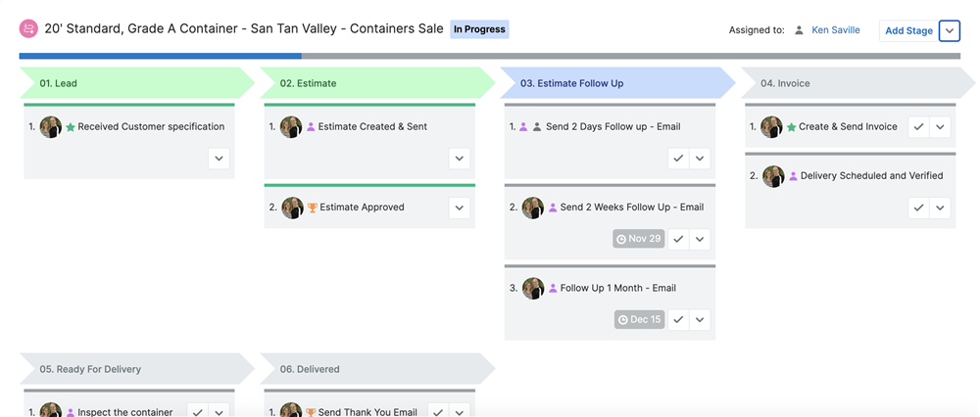Expand options for Estimate Approved task
The image size is (980, 417).
point(460,208)
